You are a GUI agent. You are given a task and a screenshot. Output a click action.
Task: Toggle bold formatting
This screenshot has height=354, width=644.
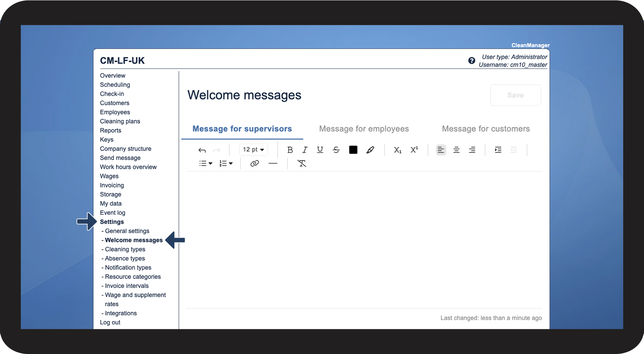click(x=290, y=149)
